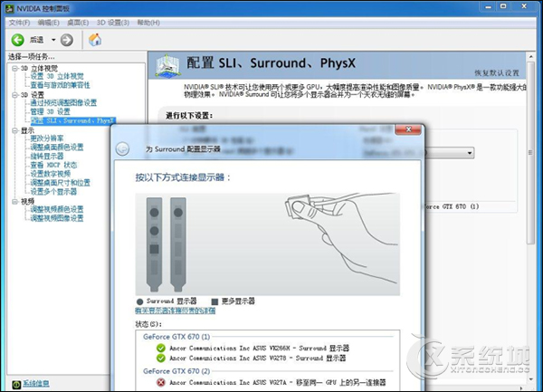
Task: Select 通过预览调整图像设置 task
Action: tap(63, 103)
